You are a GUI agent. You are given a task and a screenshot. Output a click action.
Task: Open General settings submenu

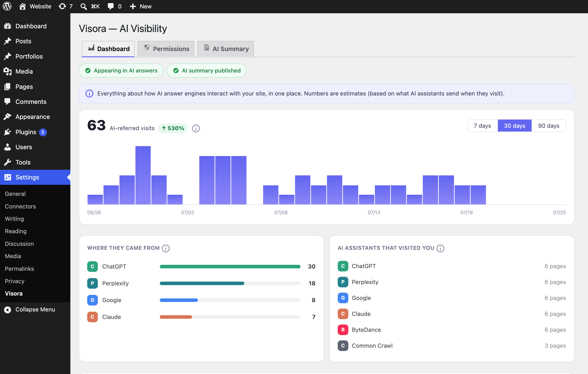tap(15, 194)
